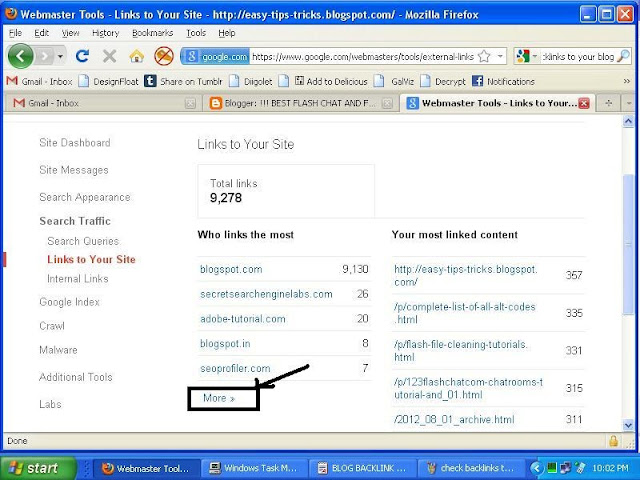This screenshot has height=480, width=640.
Task: Close the Webmaster Tools tab
Action: [x=584, y=103]
